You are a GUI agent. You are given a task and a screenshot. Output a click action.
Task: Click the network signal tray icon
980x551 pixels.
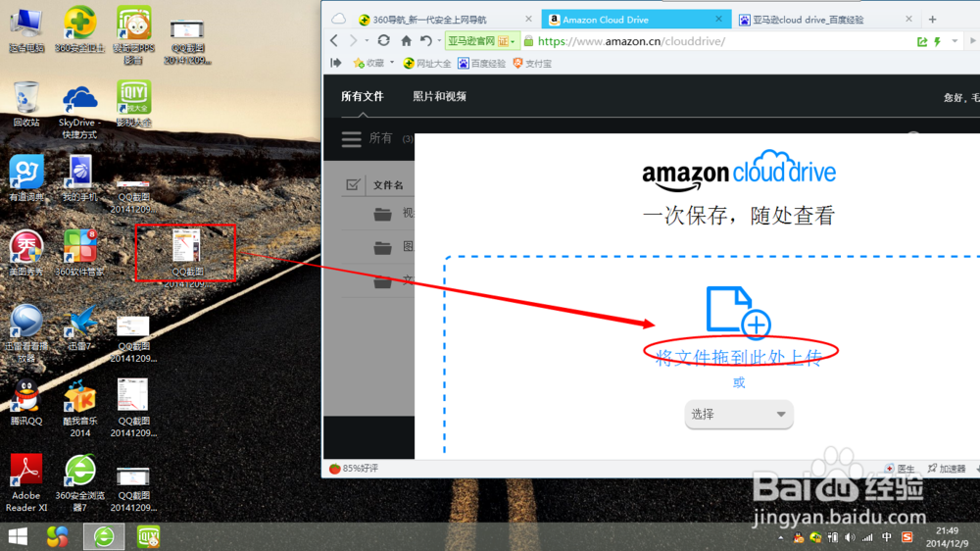pos(867,537)
